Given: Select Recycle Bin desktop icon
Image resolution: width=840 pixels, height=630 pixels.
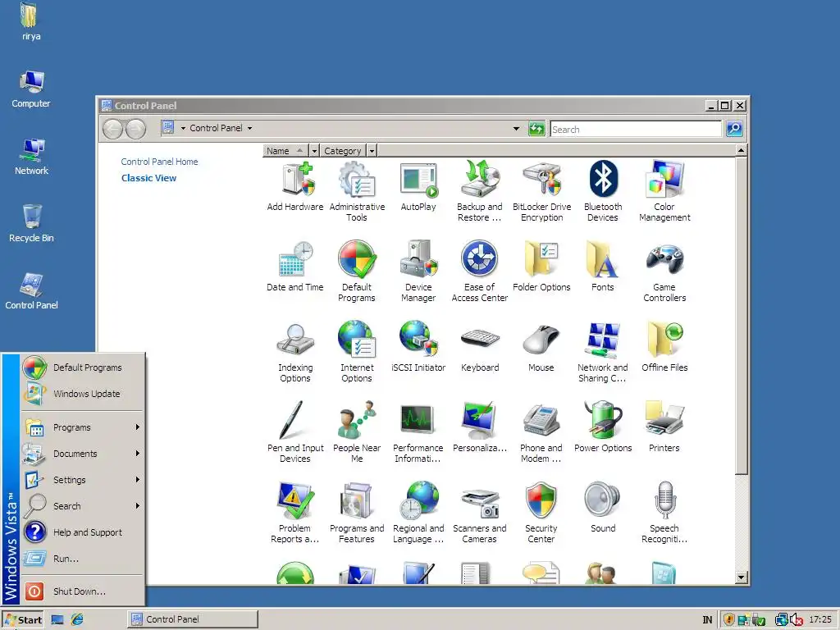Looking at the screenshot, I should point(32,223).
